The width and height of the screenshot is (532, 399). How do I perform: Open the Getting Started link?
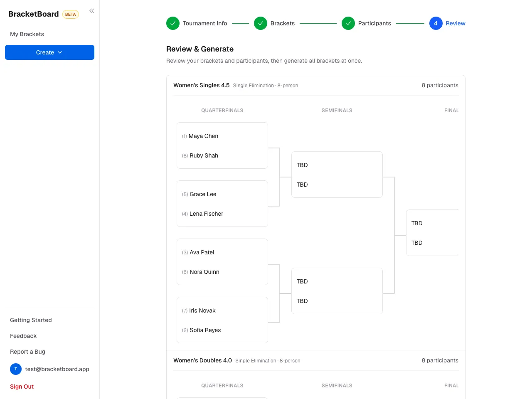31,320
